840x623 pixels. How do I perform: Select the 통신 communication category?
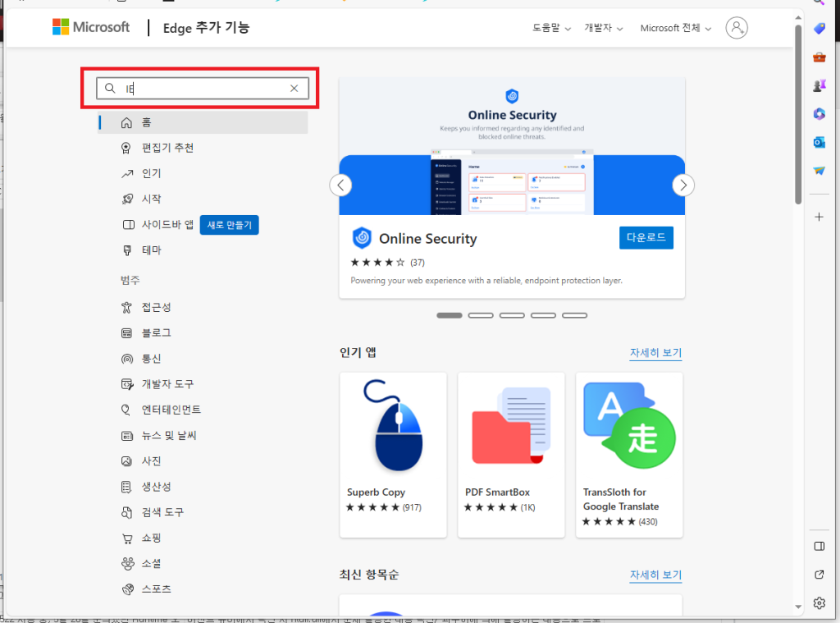151,359
